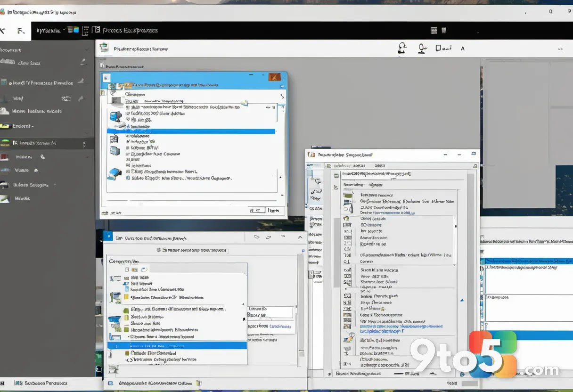
Task: Select the blue highlighted row in the lower-left window's list
Action: click(x=177, y=345)
